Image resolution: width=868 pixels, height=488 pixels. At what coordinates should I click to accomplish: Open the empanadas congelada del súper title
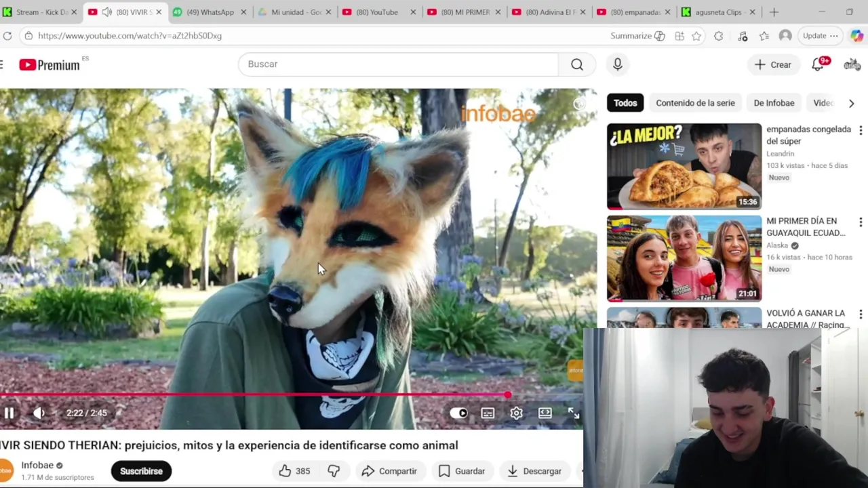[808, 135]
